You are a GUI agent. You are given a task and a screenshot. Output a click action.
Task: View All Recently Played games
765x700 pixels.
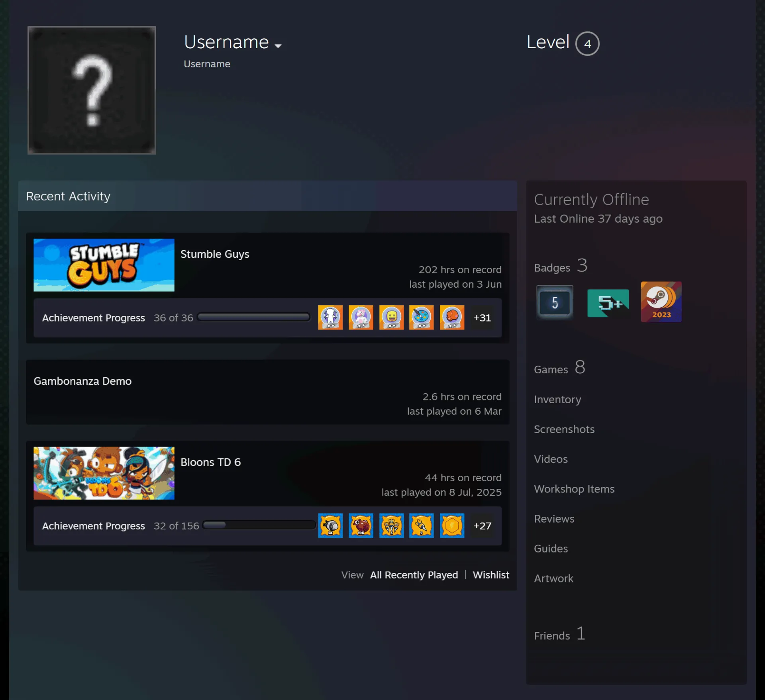click(x=414, y=575)
